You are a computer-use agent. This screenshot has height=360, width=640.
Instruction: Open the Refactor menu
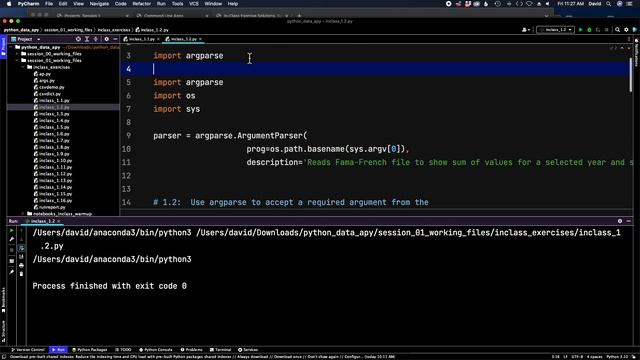pos(142,4)
